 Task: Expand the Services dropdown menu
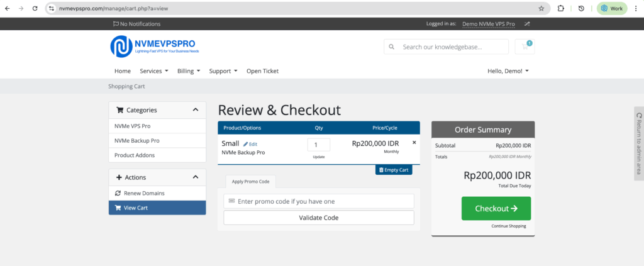click(x=154, y=71)
